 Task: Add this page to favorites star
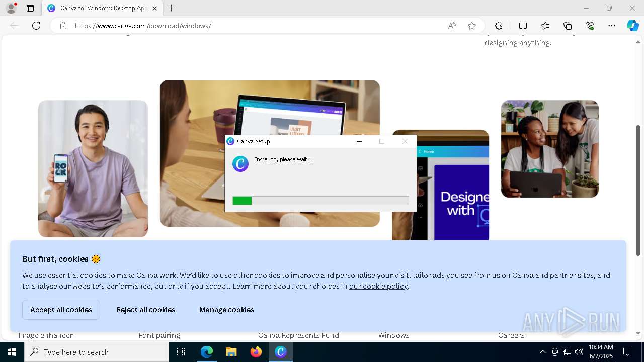click(x=472, y=26)
